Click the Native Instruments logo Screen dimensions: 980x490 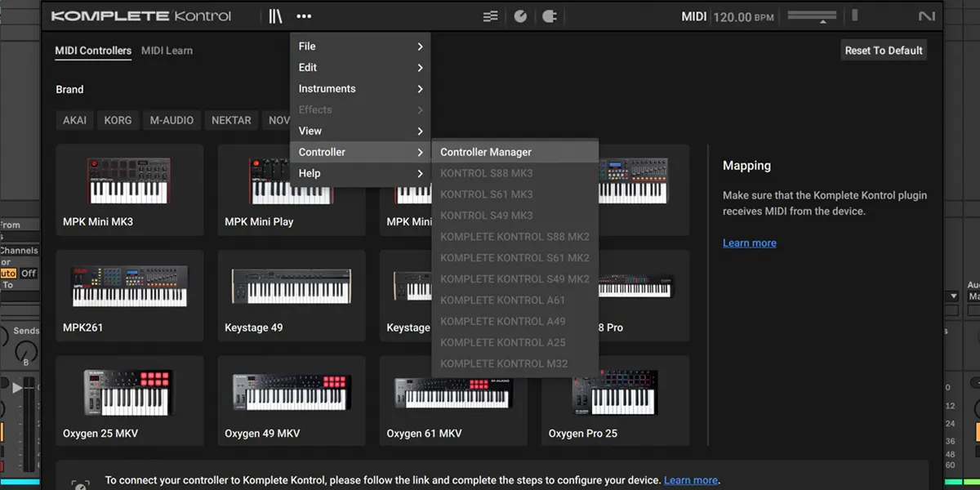(928, 15)
